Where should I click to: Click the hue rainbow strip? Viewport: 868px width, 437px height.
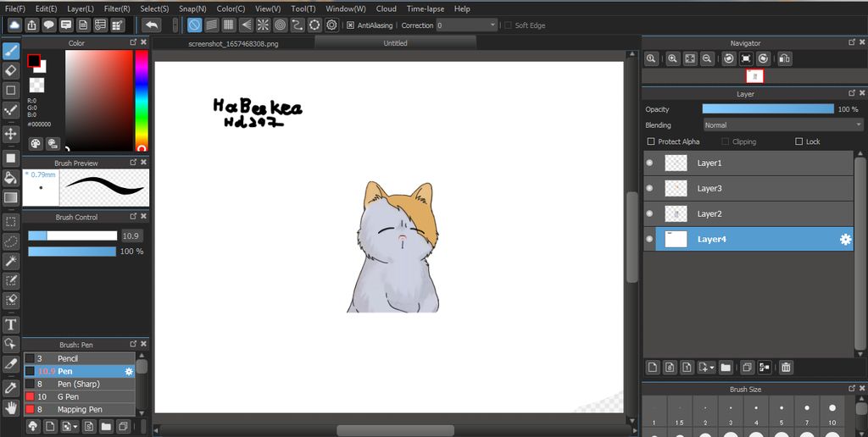142,101
